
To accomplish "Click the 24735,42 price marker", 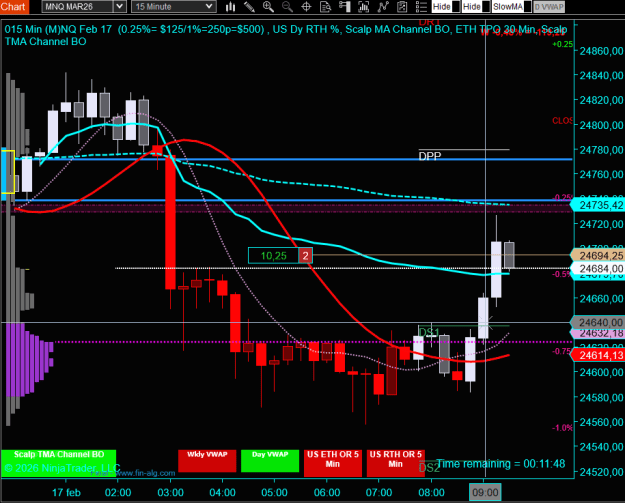I will pyautogui.click(x=598, y=205).
